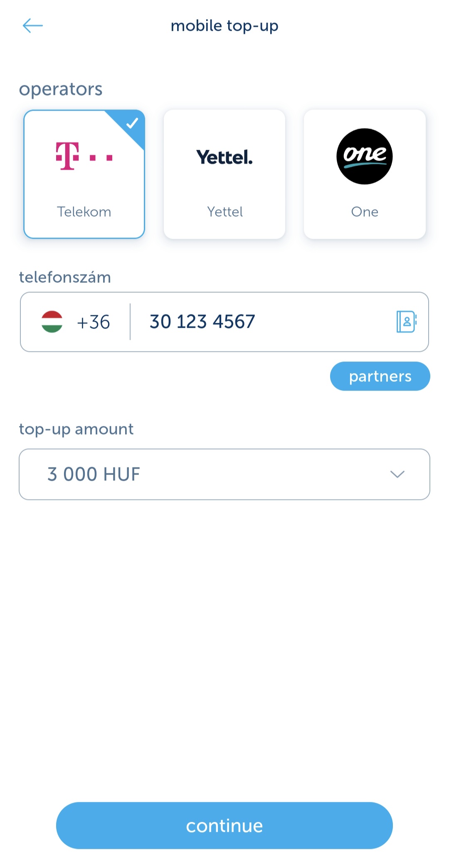The width and height of the screenshot is (449, 868).
Task: Click the top-up amount label
Action: pos(76,429)
